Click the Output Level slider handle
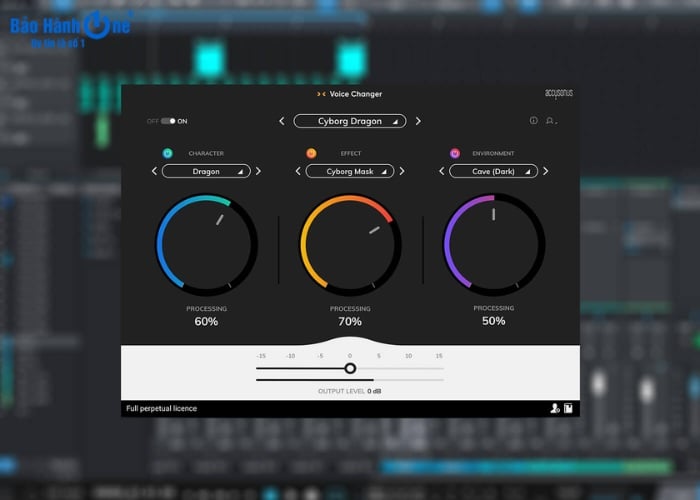700x500 pixels. 350,368
